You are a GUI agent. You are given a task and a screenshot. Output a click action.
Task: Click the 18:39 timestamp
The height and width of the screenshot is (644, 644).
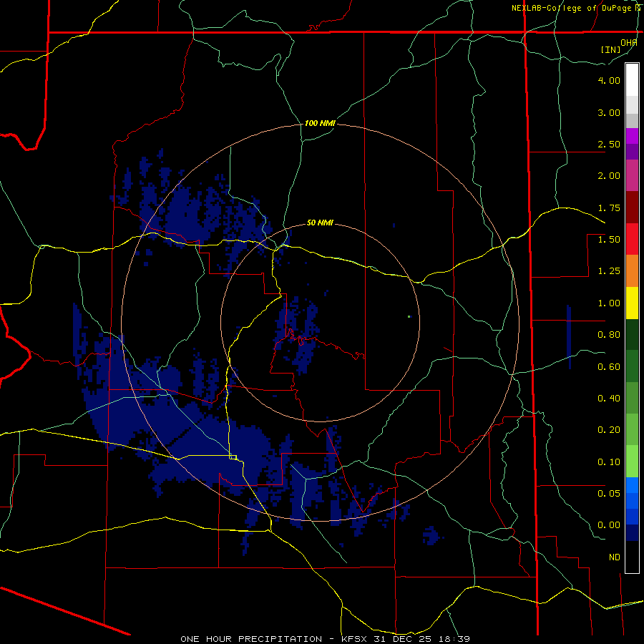pyautogui.click(x=455, y=639)
